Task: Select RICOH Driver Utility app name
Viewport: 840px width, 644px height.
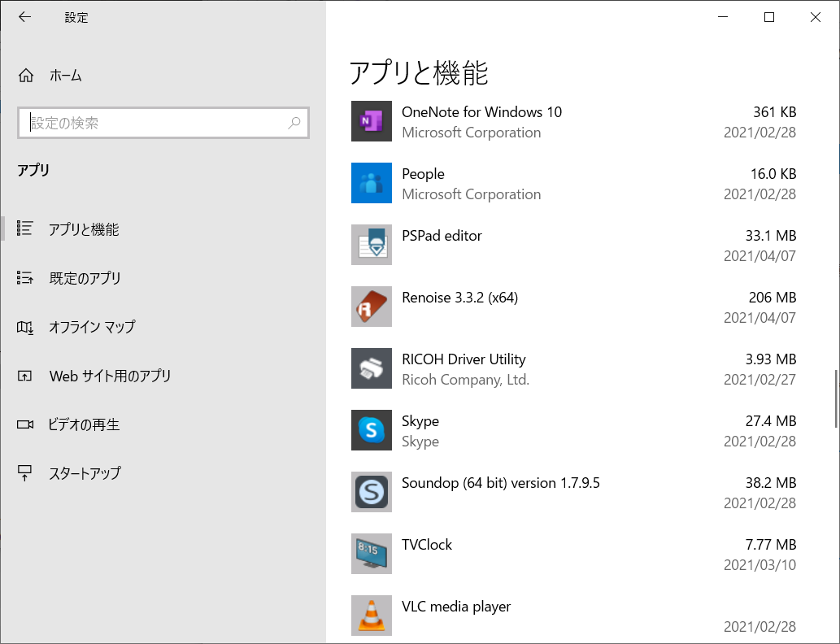Action: point(464,359)
